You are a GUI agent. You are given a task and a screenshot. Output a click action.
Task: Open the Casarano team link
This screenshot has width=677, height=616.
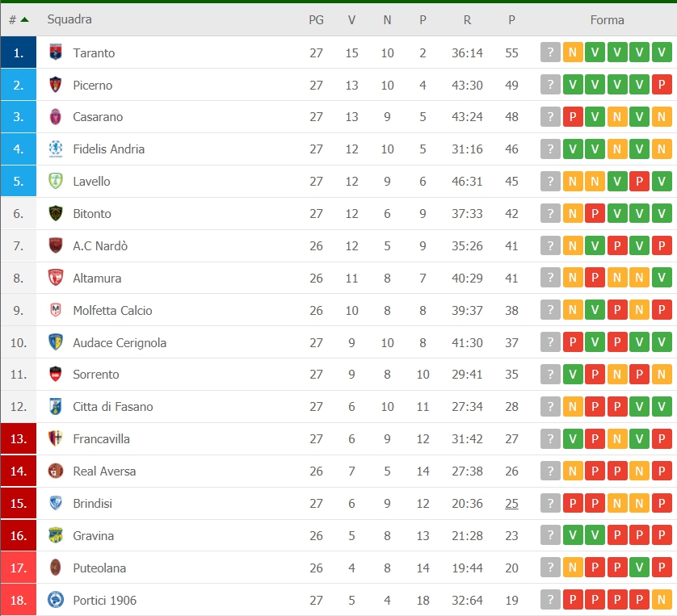click(98, 117)
